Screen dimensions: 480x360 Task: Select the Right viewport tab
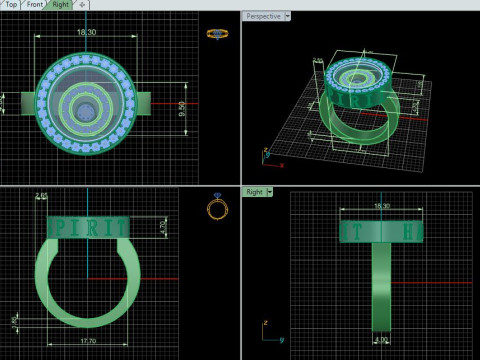pyautogui.click(x=60, y=5)
